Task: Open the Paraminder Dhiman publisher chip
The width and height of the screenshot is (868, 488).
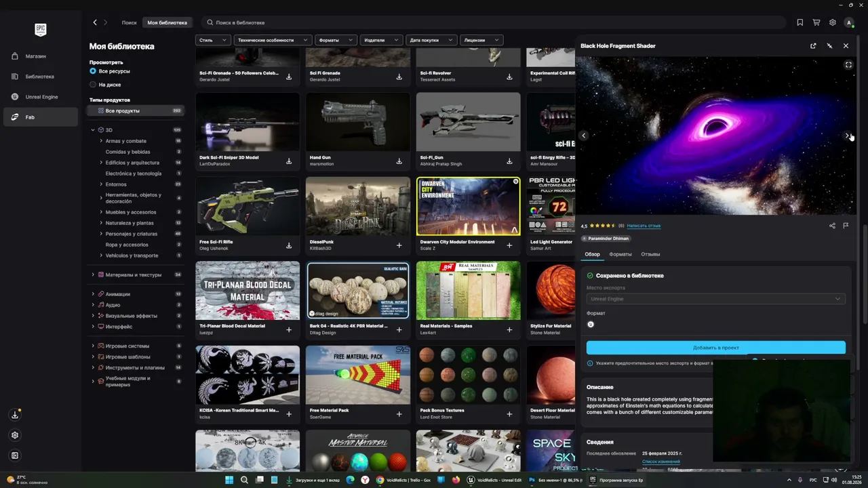Action: (x=606, y=239)
